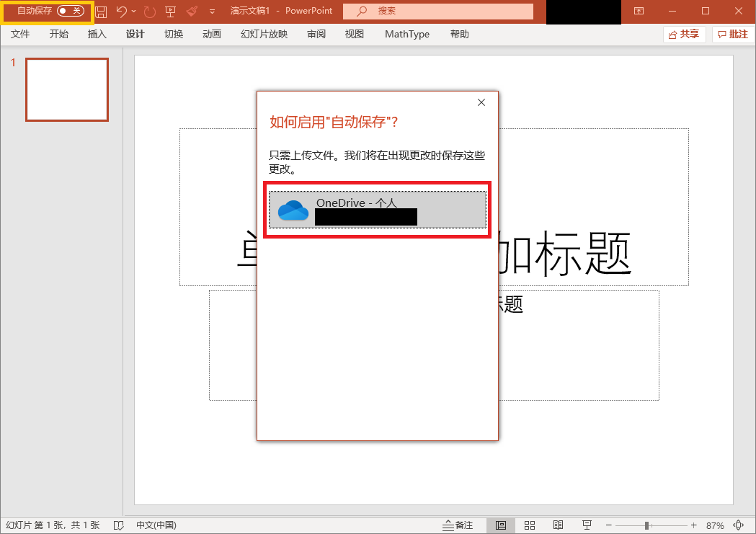The height and width of the screenshot is (534, 756).
Task: Click in the 搜索 search box
Action: pos(438,11)
